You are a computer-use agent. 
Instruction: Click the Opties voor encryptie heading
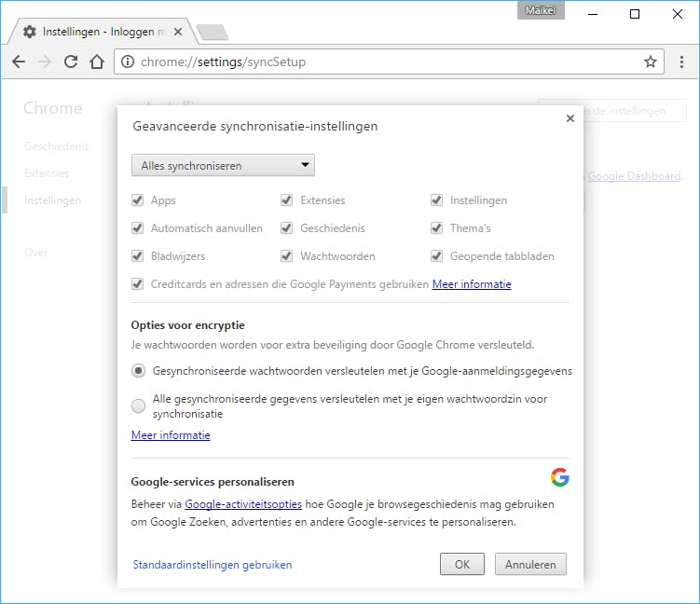[x=188, y=325]
